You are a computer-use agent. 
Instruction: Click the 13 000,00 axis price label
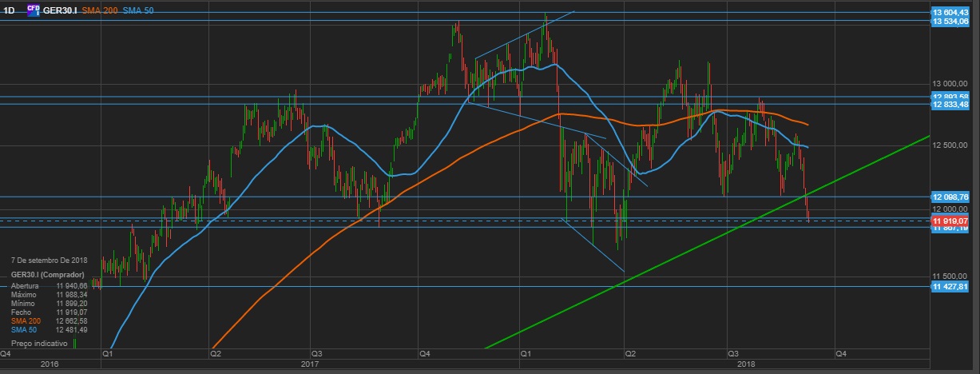[951, 83]
